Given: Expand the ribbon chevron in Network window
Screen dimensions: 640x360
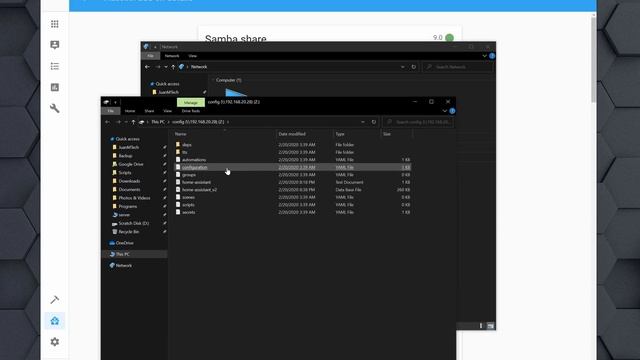Looking at the screenshot, I should [x=484, y=56].
